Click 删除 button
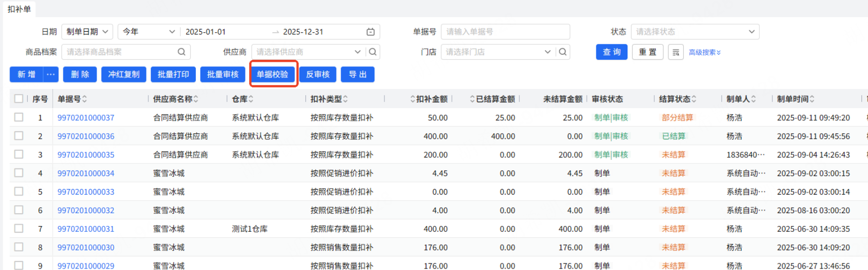 click(x=80, y=74)
